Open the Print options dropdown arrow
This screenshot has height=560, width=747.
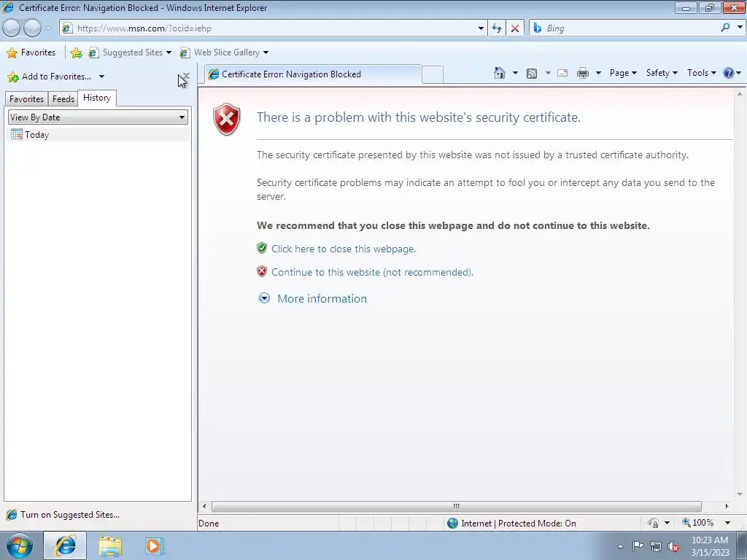(x=598, y=73)
